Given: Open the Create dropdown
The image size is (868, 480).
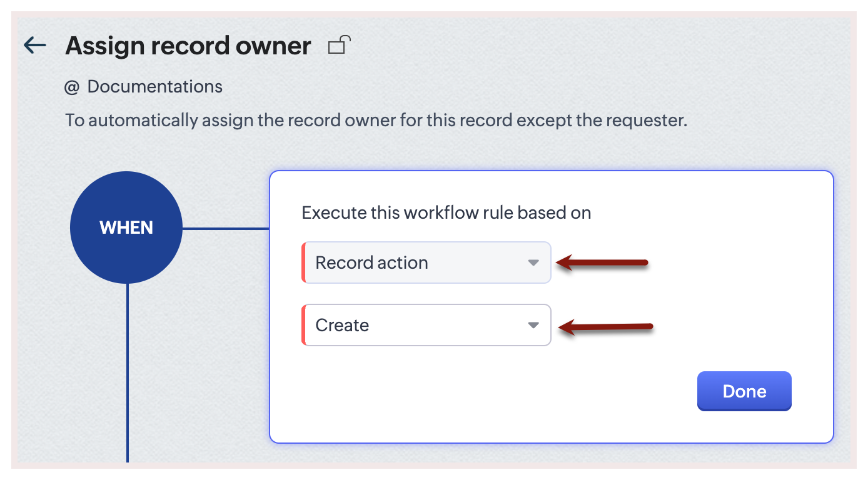Looking at the screenshot, I should coord(425,325).
